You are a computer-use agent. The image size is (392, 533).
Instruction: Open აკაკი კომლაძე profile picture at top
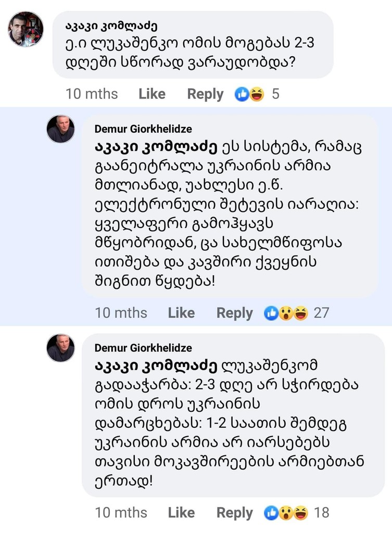tap(26, 29)
